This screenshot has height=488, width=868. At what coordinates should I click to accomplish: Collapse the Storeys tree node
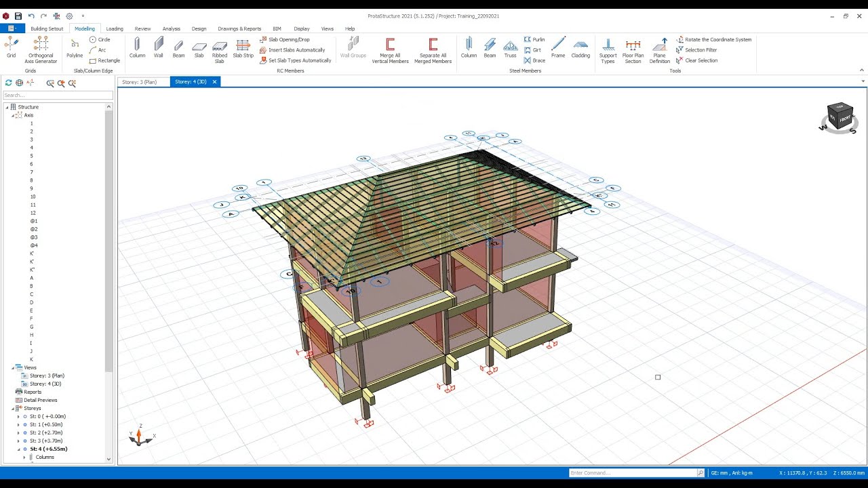(13, 408)
